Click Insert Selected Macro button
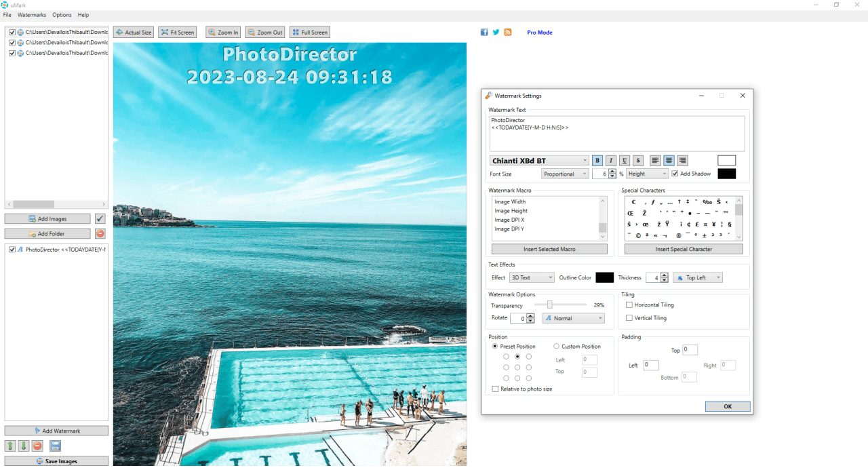Screen dimensions: 868x470 tap(549, 249)
